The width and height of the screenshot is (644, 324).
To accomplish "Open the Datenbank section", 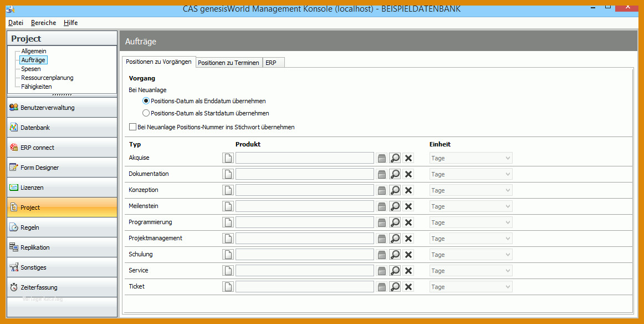I will [62, 128].
